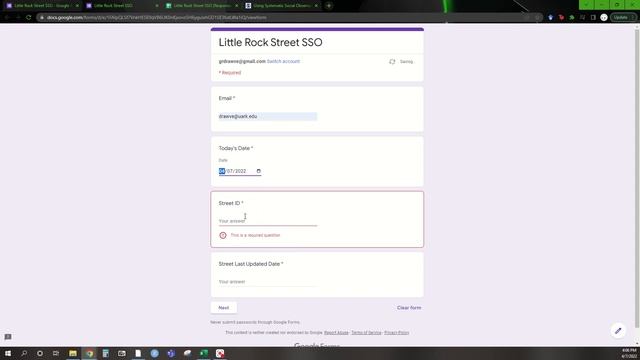Close the first Little Rock Street SSO tab
This screenshot has height=360, width=640.
click(77, 6)
